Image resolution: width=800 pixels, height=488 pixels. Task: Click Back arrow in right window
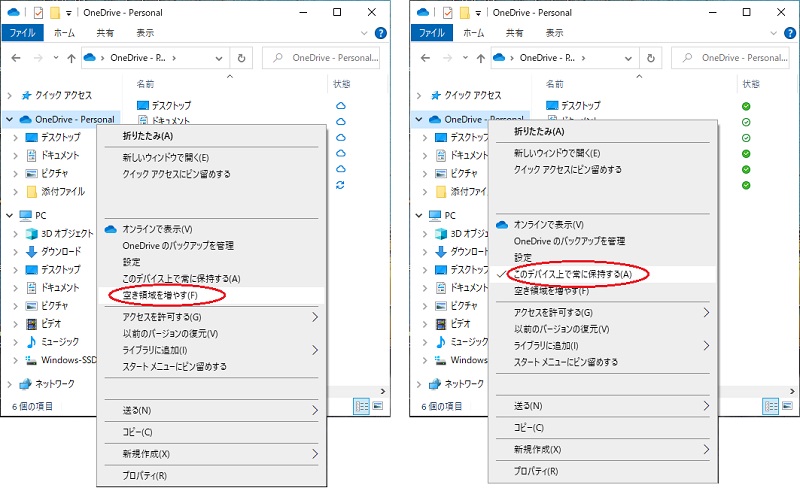tap(425, 58)
